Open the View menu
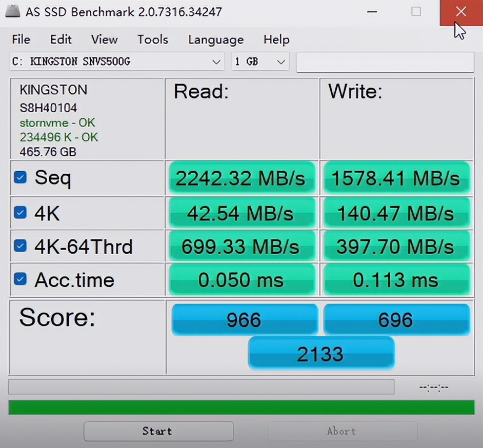The width and height of the screenshot is (483, 448). pos(104,39)
